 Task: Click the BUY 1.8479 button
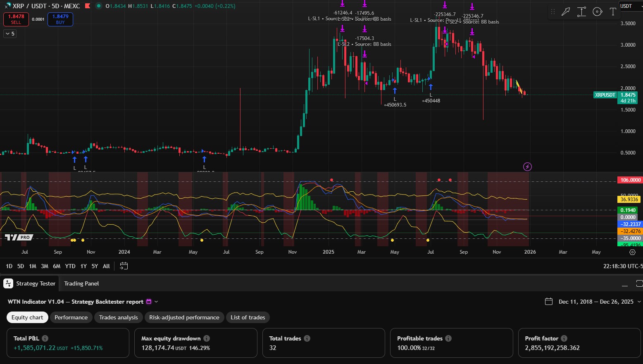[60, 19]
